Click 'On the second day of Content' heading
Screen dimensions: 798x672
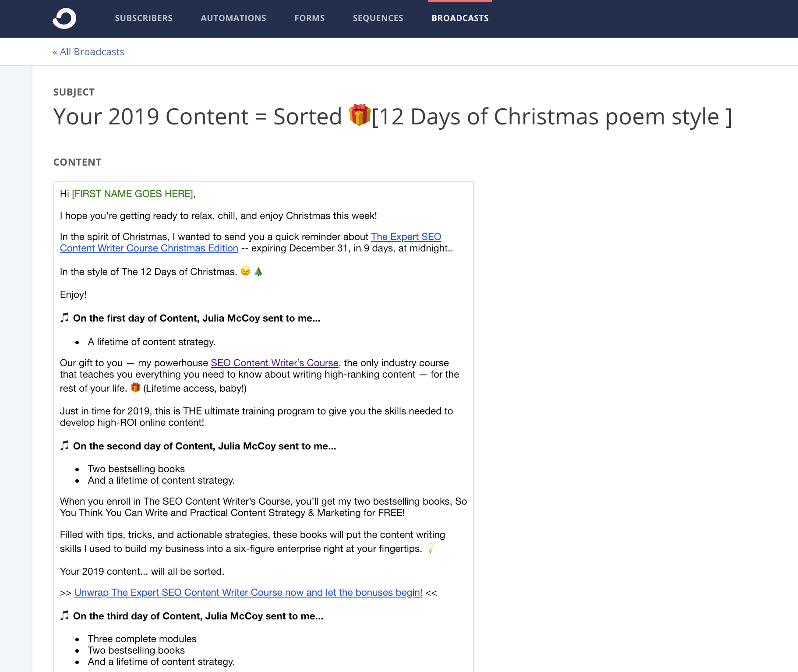tap(205, 446)
